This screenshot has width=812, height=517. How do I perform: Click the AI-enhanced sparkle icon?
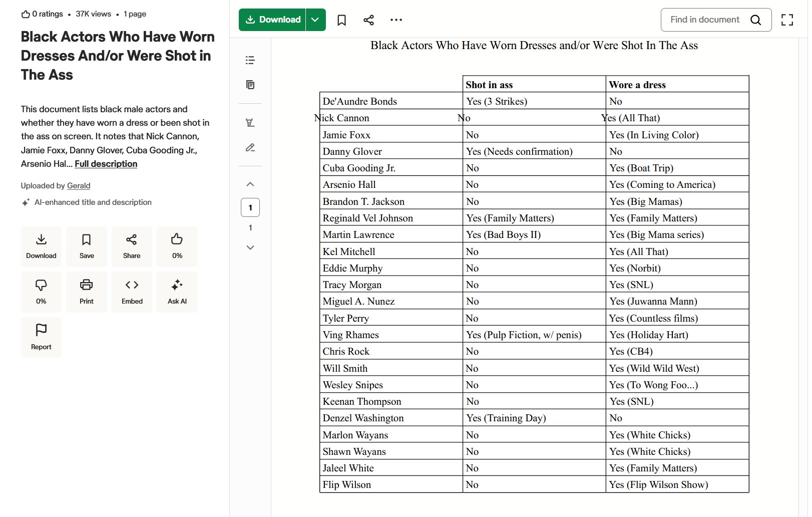(x=26, y=202)
